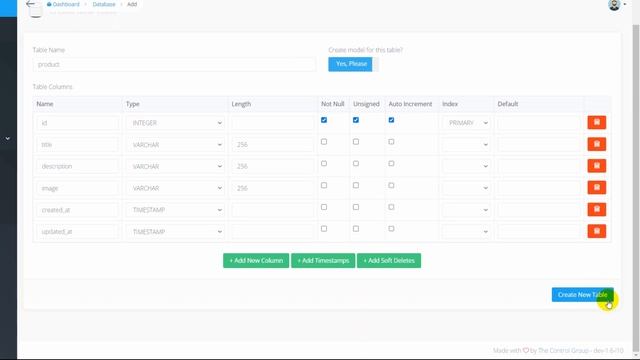Enable Not Null for created_at column
The width and height of the screenshot is (640, 360).
(x=324, y=207)
